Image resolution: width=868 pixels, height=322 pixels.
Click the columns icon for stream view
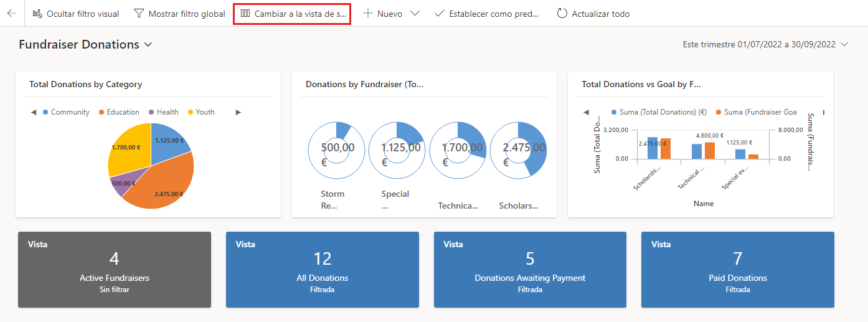[245, 13]
